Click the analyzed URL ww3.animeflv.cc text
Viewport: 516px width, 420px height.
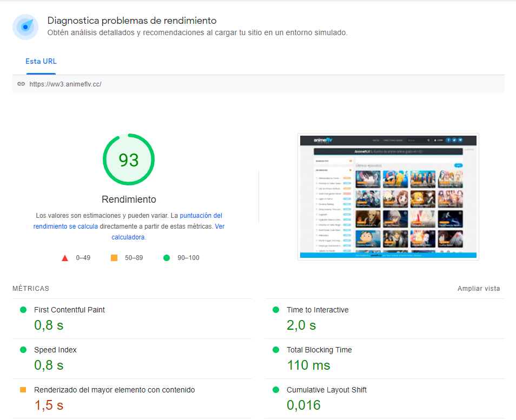[x=65, y=84]
